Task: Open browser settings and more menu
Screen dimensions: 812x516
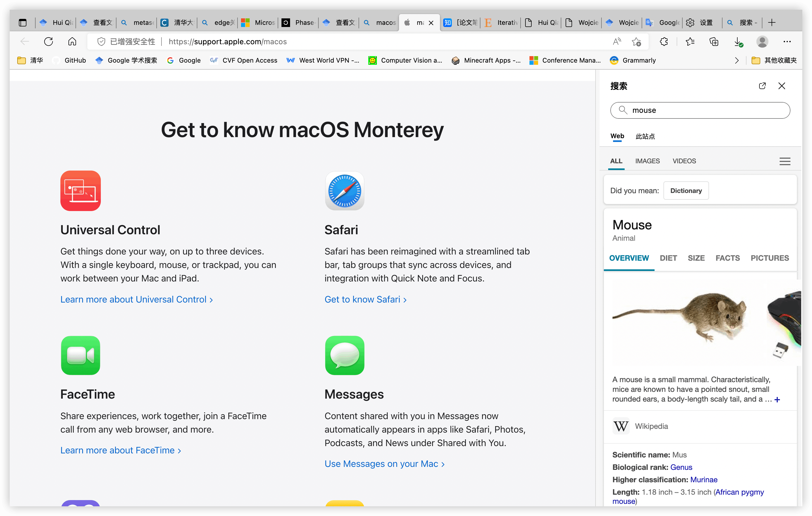Action: point(787,42)
